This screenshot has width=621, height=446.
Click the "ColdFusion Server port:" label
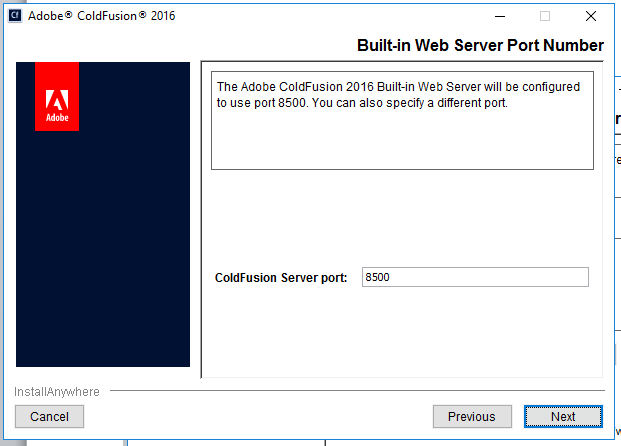coord(281,278)
